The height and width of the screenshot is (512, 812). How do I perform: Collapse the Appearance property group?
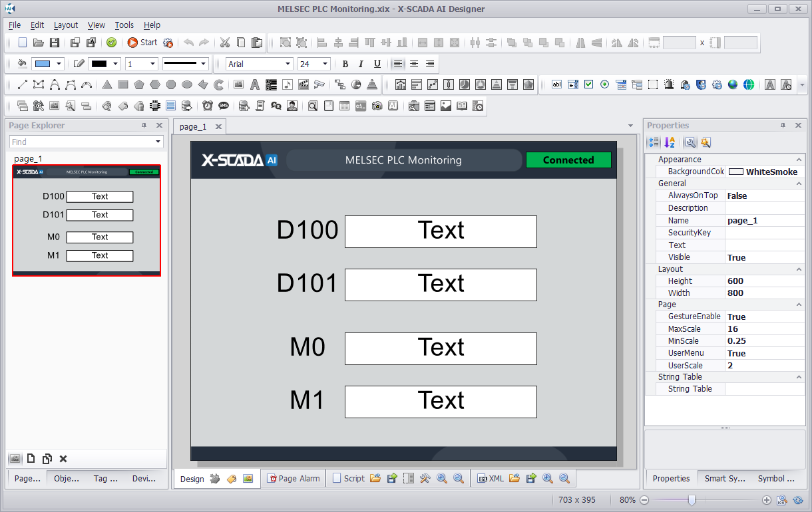point(799,160)
